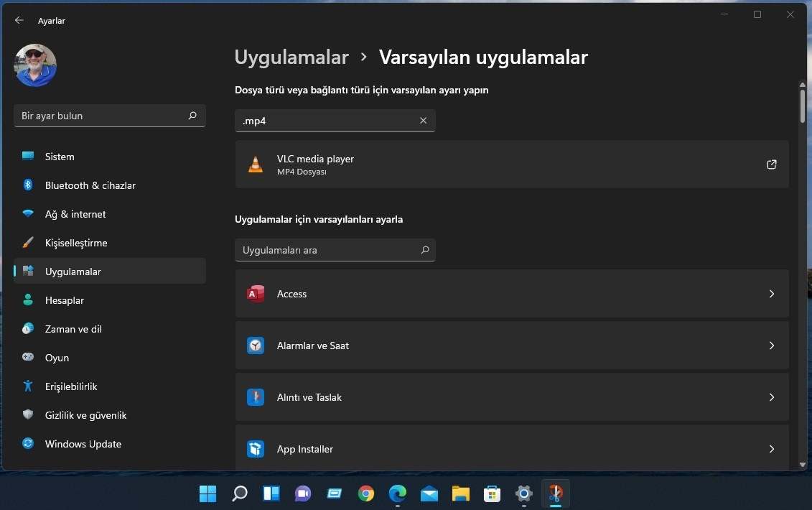Click the Alıntı ve Taslak icon
This screenshot has height=510, width=812.
256,397
